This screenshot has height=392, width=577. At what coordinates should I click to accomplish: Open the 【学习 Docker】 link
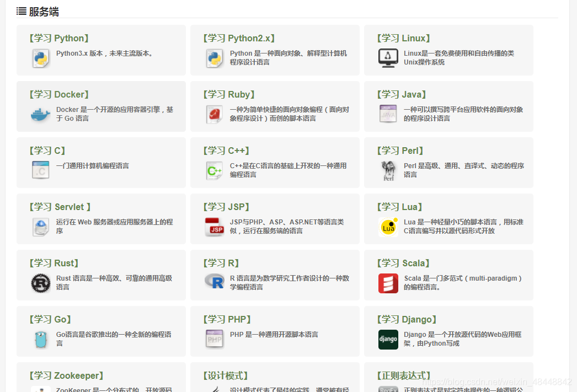coord(59,94)
